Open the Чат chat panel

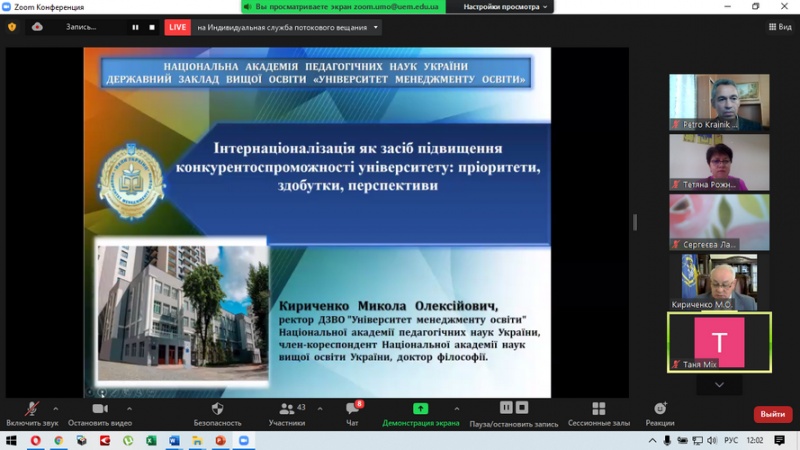(x=351, y=409)
